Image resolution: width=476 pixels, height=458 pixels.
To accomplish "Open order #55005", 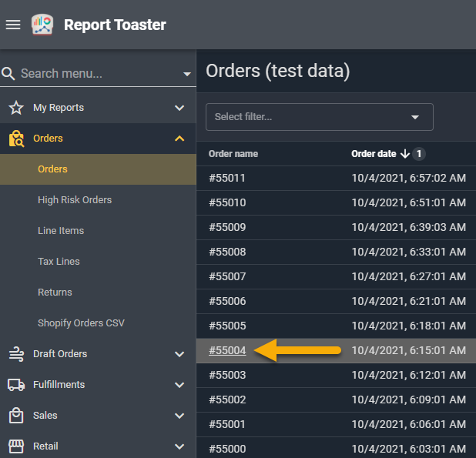I will coord(227,326).
